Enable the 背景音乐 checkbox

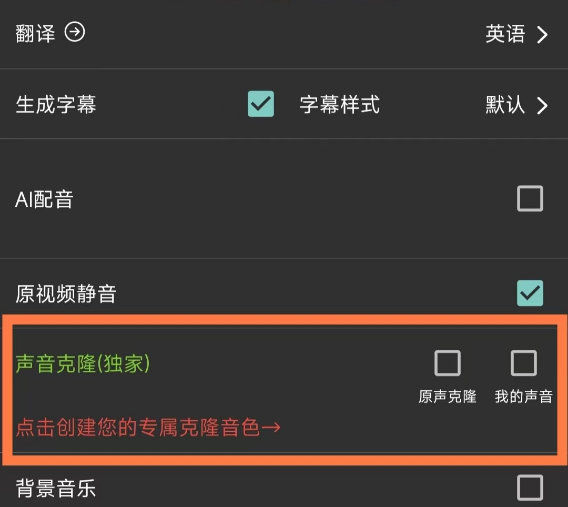(530, 488)
